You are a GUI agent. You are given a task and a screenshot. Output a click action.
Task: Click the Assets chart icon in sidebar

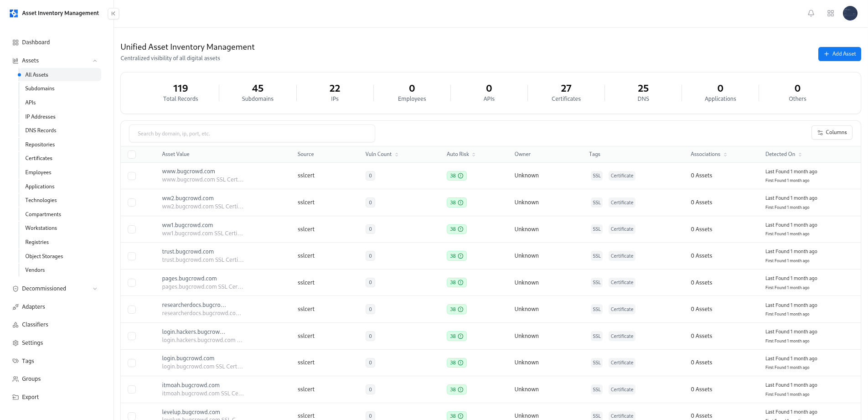point(15,61)
